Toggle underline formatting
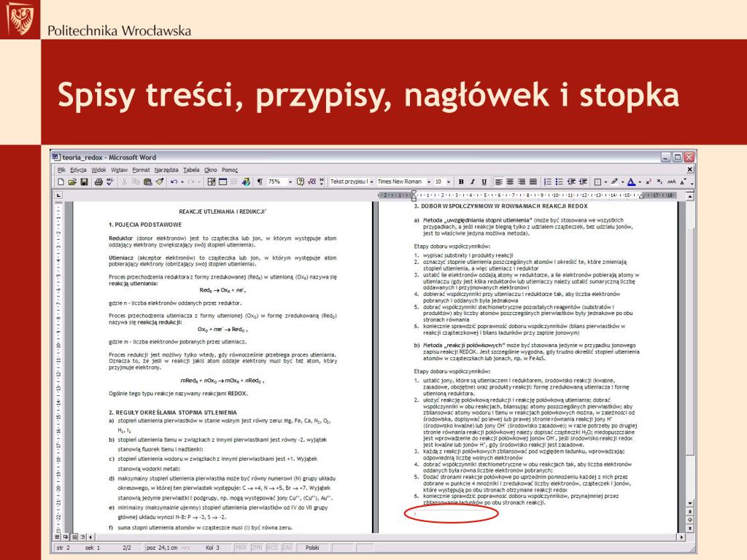The height and width of the screenshot is (560, 747). (x=484, y=182)
